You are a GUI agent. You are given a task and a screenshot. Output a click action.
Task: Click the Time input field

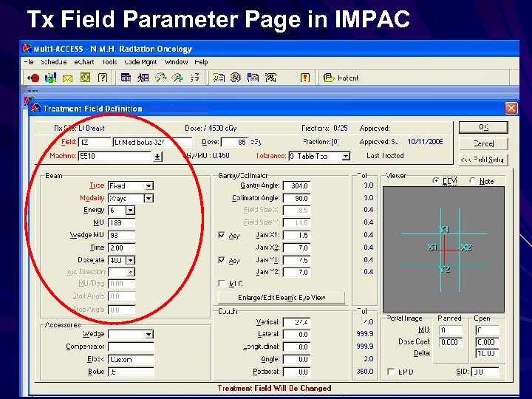121,248
